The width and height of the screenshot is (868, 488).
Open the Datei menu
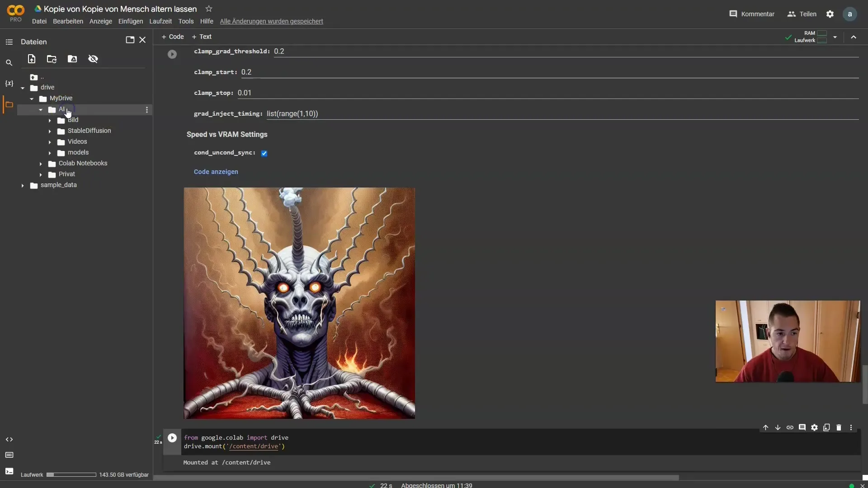click(x=39, y=21)
